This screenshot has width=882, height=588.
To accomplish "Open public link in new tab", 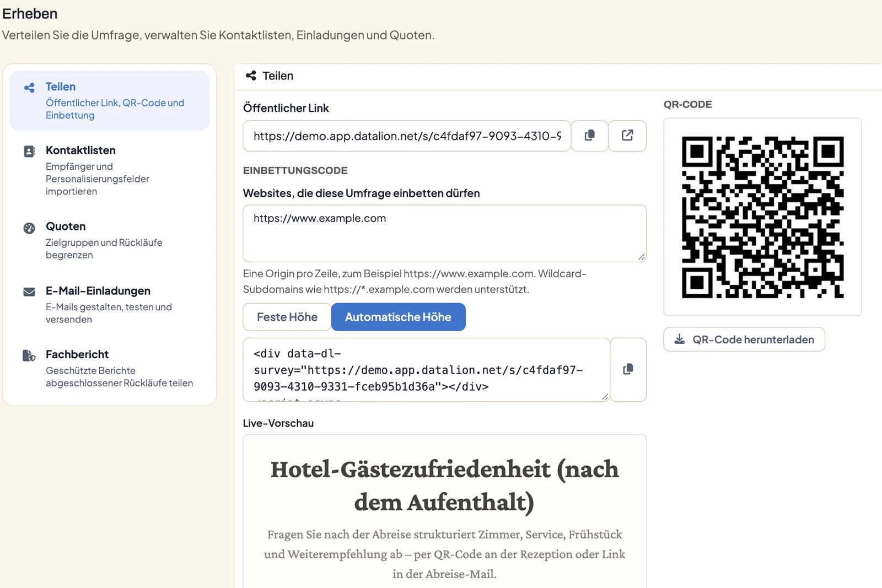I will [x=627, y=136].
